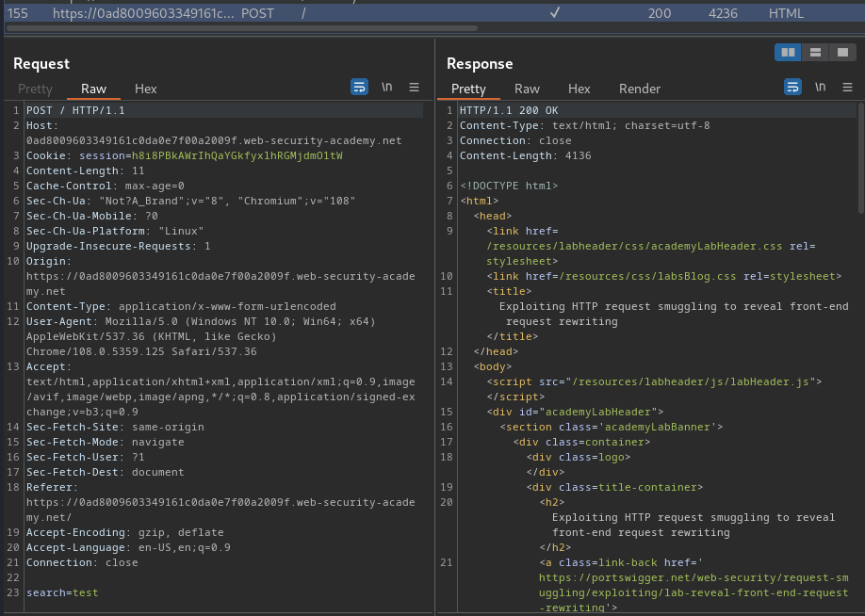This screenshot has height=616, width=865.
Task: Click horizontal scrollbar under history table
Action: (x=241, y=28)
